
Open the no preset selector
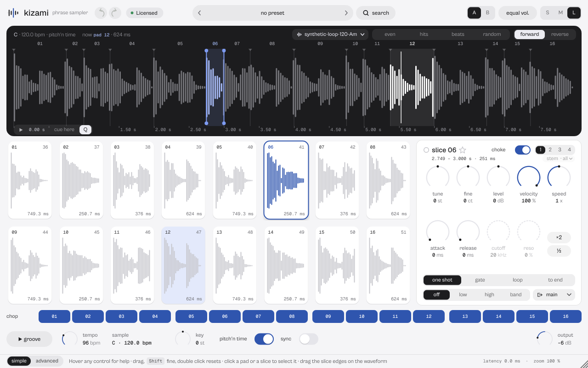272,13
